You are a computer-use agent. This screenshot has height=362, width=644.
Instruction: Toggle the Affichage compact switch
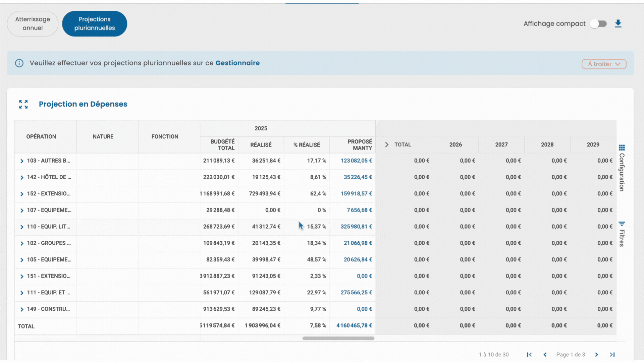click(x=598, y=24)
